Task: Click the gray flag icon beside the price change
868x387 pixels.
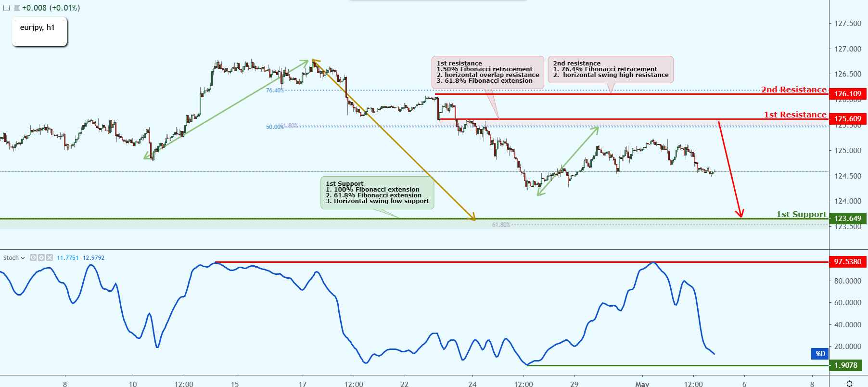Action: (17, 8)
